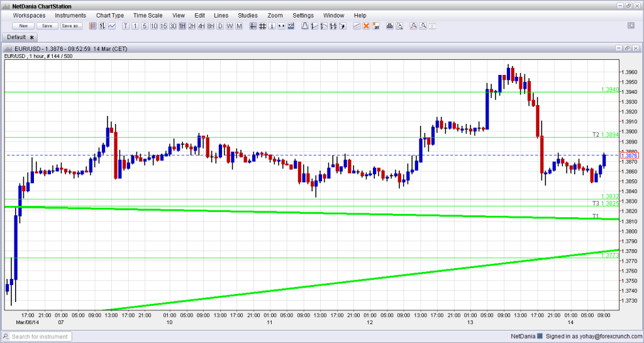Open the Workspaces menu
This screenshot has width=644, height=343.
pos(29,15)
